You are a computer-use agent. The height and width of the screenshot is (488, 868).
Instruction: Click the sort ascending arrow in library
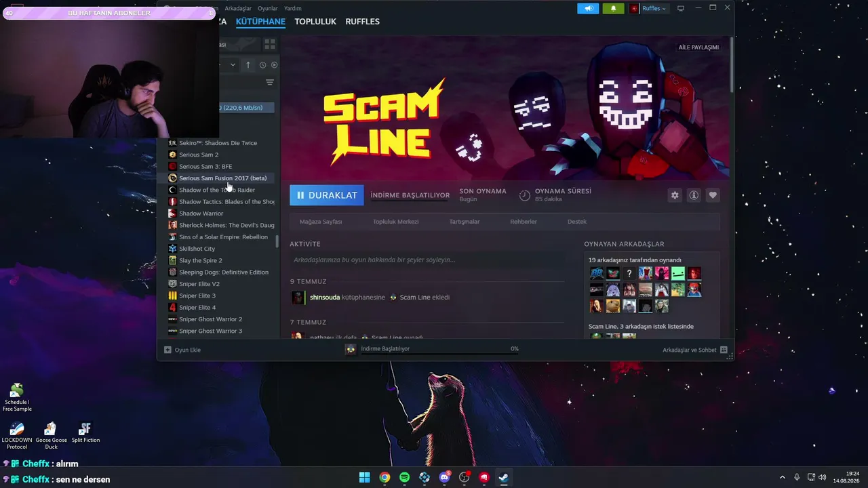[x=248, y=65]
